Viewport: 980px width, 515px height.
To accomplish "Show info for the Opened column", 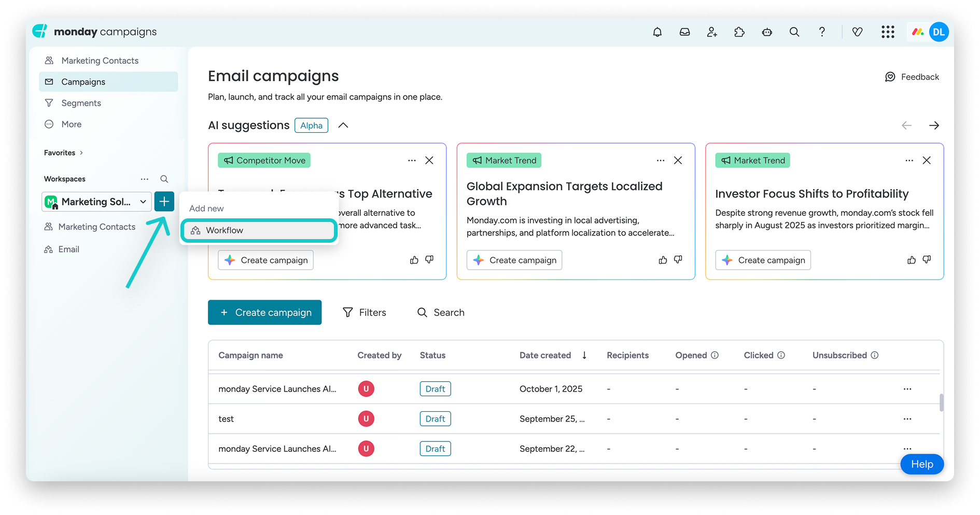I will pyautogui.click(x=715, y=355).
